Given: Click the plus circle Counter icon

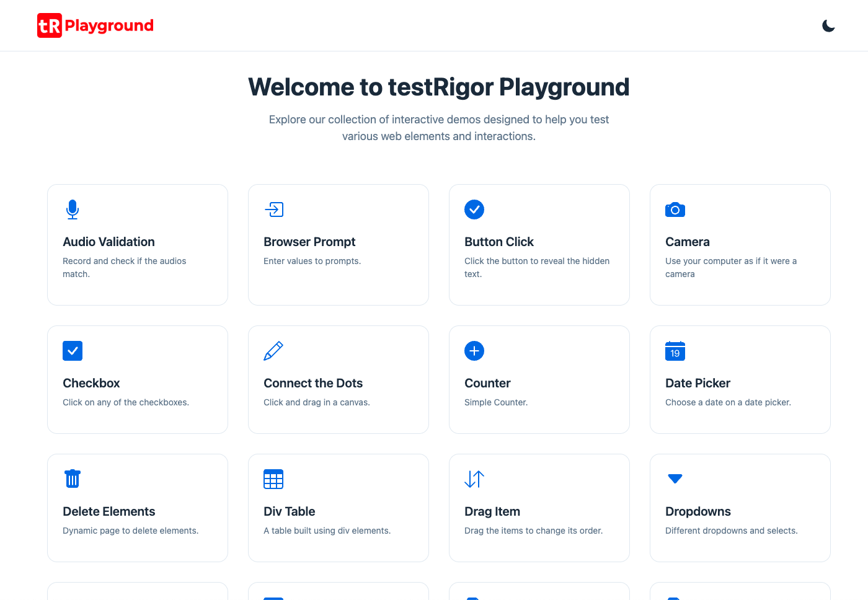Looking at the screenshot, I should 474,351.
